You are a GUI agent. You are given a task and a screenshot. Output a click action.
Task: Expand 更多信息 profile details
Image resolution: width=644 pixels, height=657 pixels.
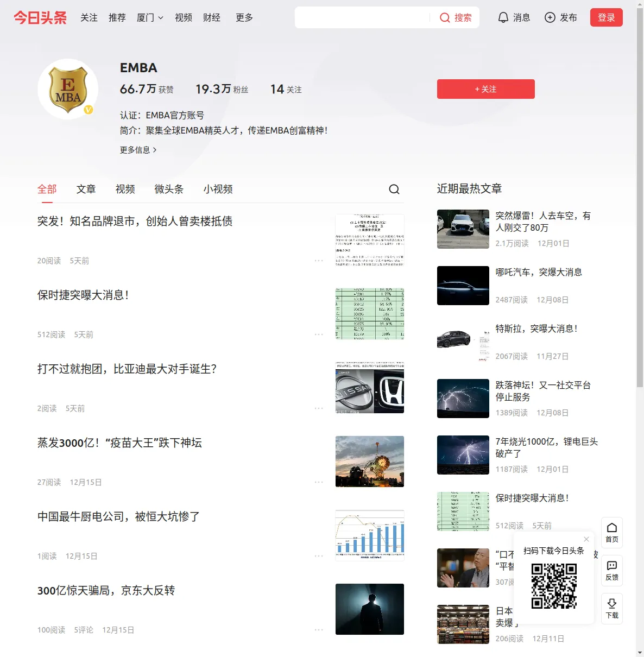pos(138,150)
